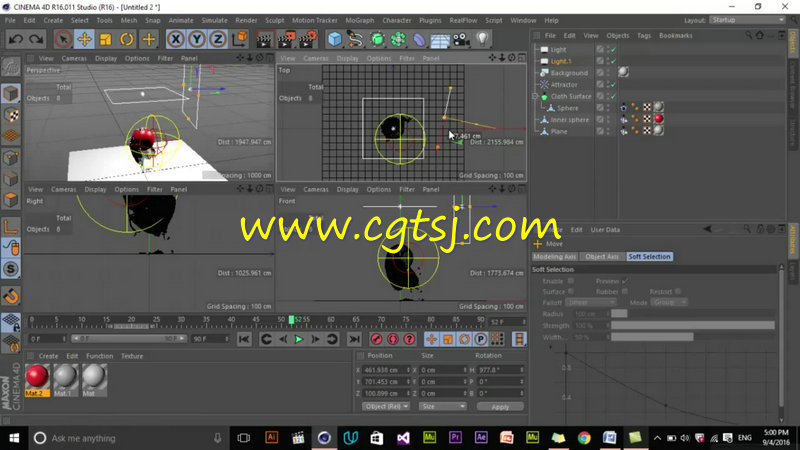Click the Apply button in coordinates
This screenshot has width=800, height=450.
tap(500, 407)
